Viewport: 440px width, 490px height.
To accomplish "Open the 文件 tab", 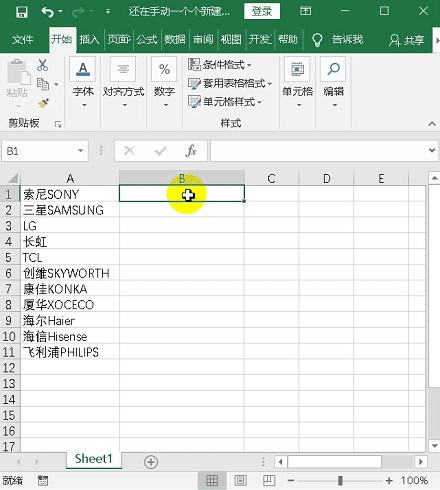I will [22, 40].
